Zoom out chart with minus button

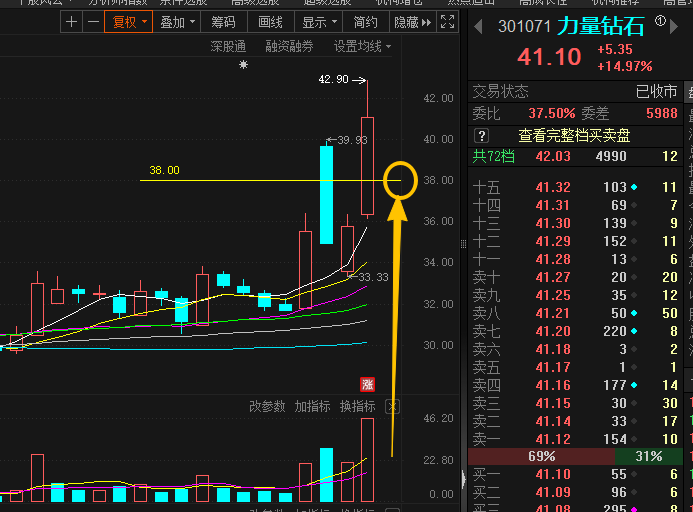[x=93, y=22]
